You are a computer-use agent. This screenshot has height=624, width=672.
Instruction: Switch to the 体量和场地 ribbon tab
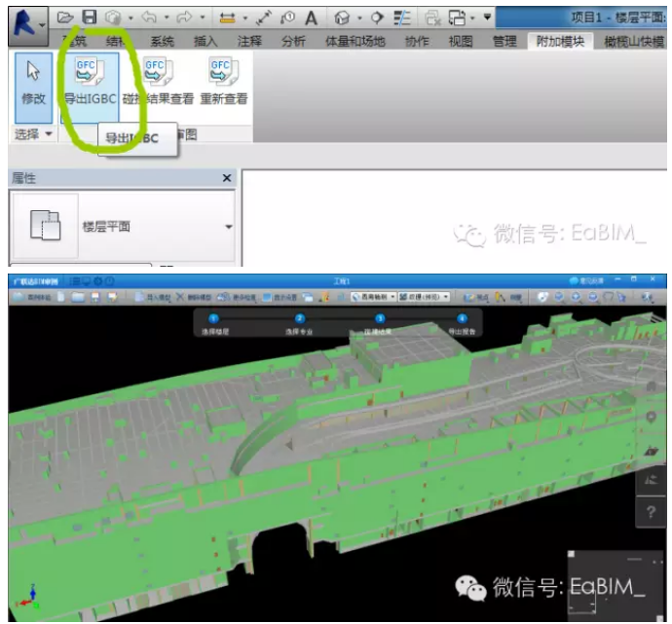[355, 42]
